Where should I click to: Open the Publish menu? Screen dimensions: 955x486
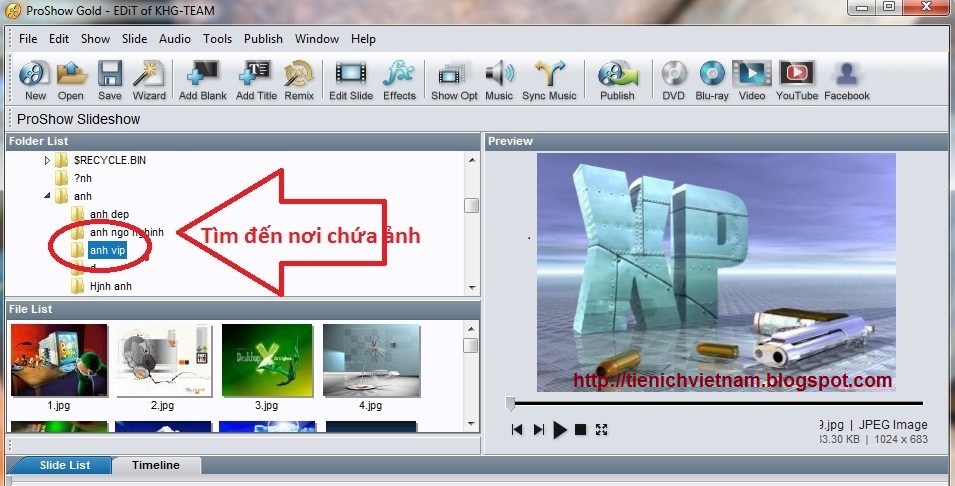(x=263, y=39)
